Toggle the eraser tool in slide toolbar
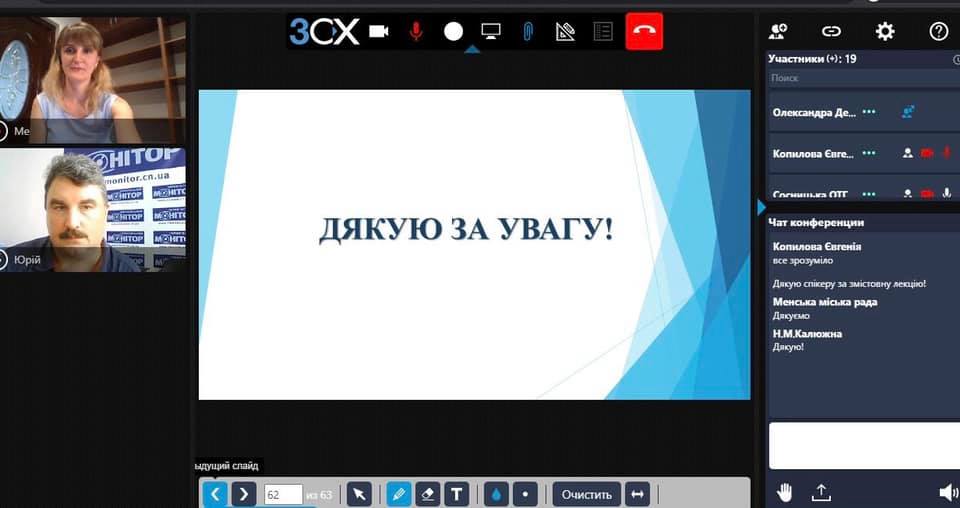The width and height of the screenshot is (960, 508). tap(427, 493)
